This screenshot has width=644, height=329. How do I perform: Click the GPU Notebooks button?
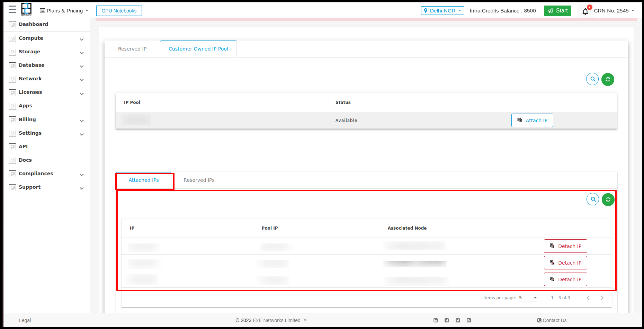pos(119,11)
